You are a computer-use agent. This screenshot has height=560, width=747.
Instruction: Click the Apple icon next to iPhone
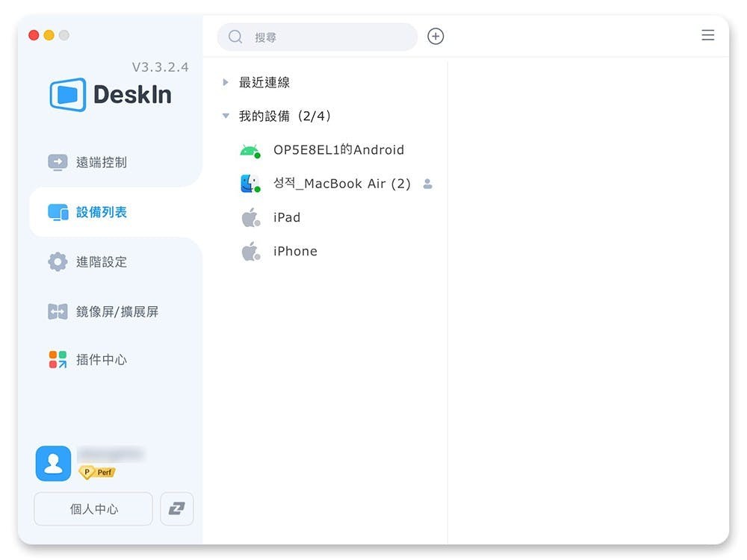tap(249, 252)
